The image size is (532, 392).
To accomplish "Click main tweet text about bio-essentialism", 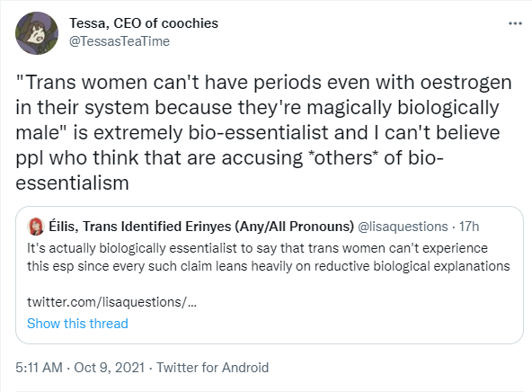I will coord(263,133).
